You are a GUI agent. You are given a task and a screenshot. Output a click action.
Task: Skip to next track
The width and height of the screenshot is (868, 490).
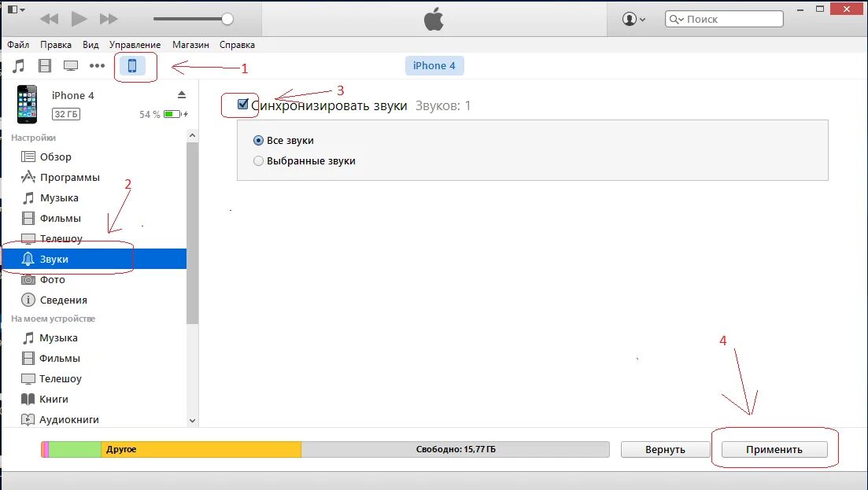(109, 19)
